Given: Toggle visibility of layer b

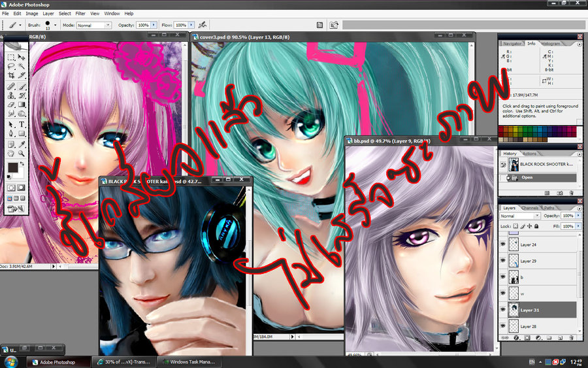Looking at the screenshot, I should tap(503, 277).
